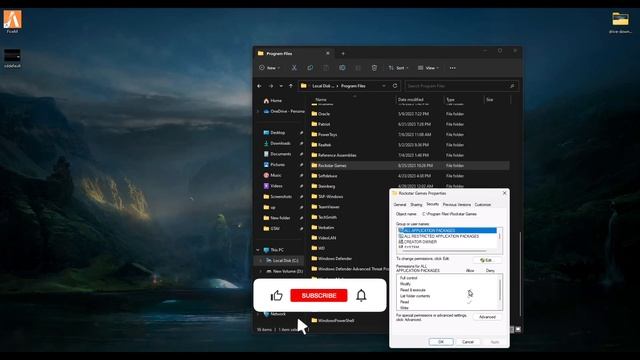The image size is (640, 360).
Task: Select the Rockstar Games folder row
Action: (x=410, y=165)
